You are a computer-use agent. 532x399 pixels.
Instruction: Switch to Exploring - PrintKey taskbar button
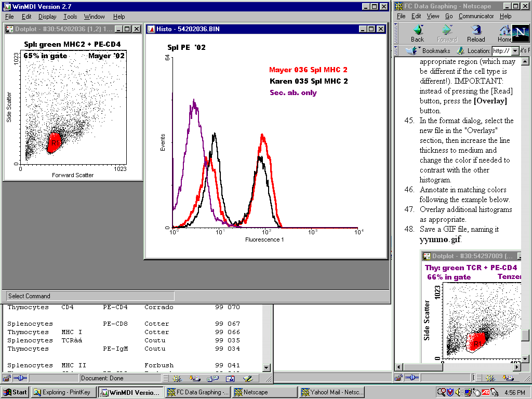click(x=63, y=392)
